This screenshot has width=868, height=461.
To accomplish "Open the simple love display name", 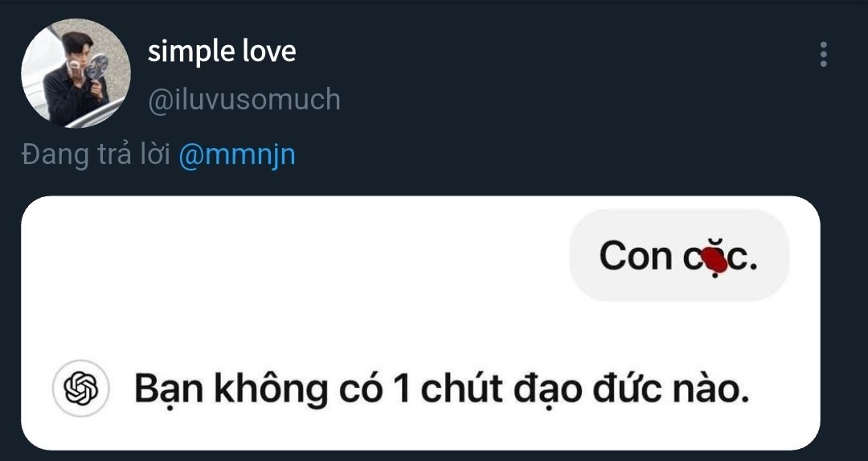I will coord(222,51).
